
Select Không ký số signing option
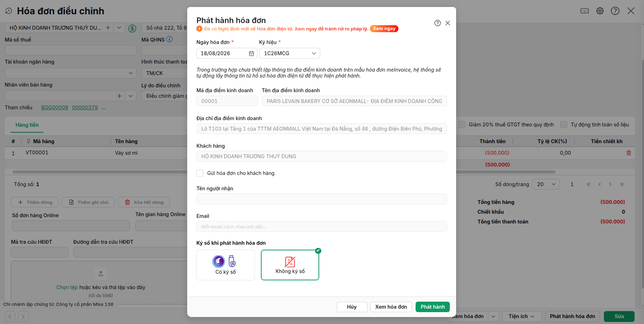[x=290, y=265]
